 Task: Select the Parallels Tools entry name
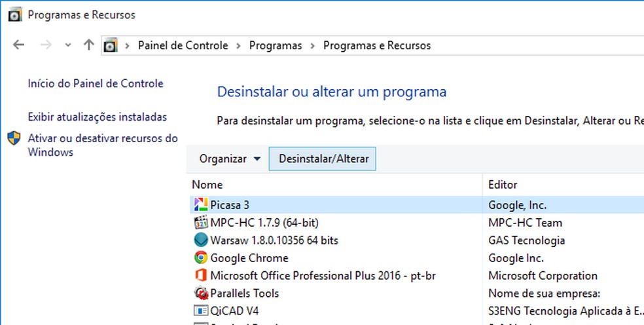coord(244,293)
